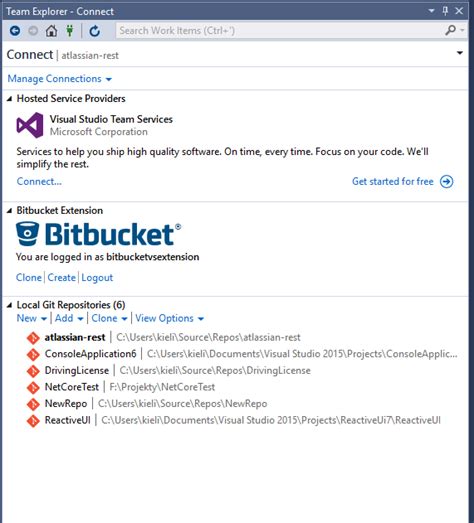This screenshot has width=474, height=523.
Task: Click the green Manage Connections plug icon
Action: (70, 31)
